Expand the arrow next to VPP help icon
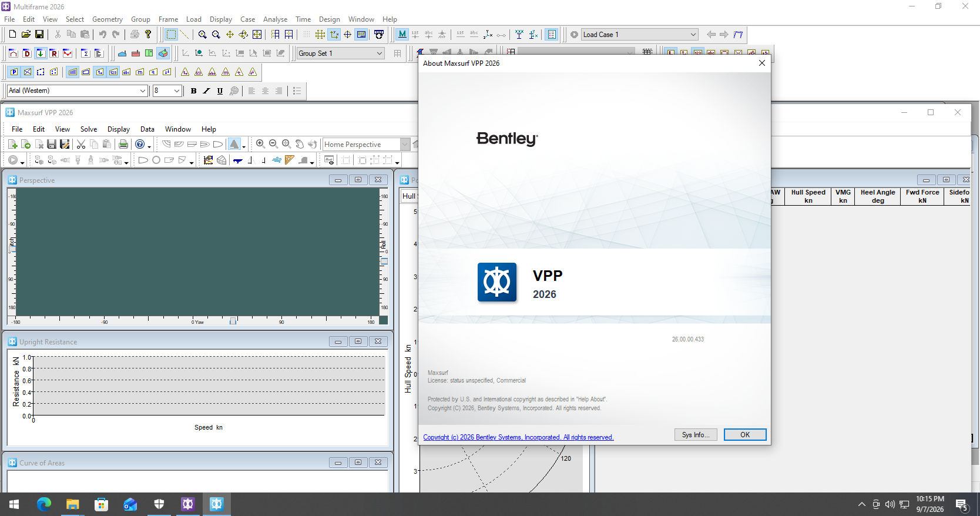This screenshot has height=516, width=980. coord(149,146)
